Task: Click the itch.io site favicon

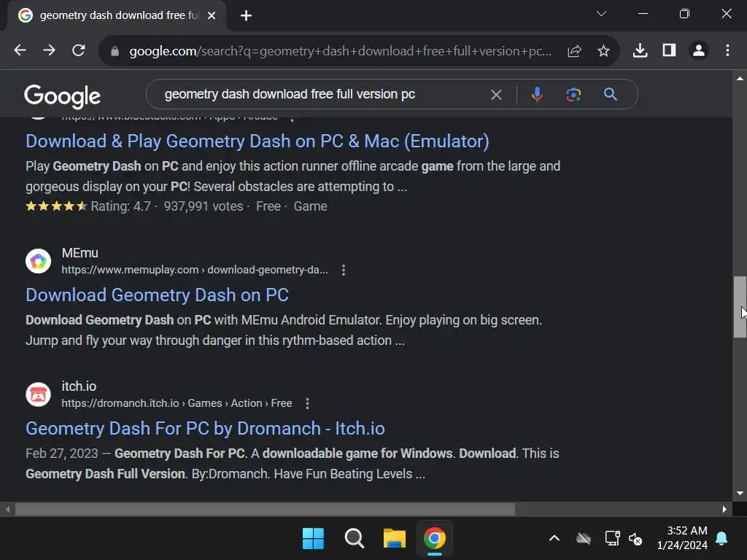Action: pyautogui.click(x=38, y=394)
